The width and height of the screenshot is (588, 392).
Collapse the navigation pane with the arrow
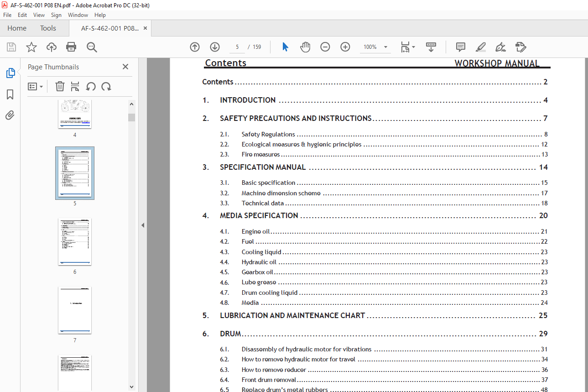tap(142, 225)
